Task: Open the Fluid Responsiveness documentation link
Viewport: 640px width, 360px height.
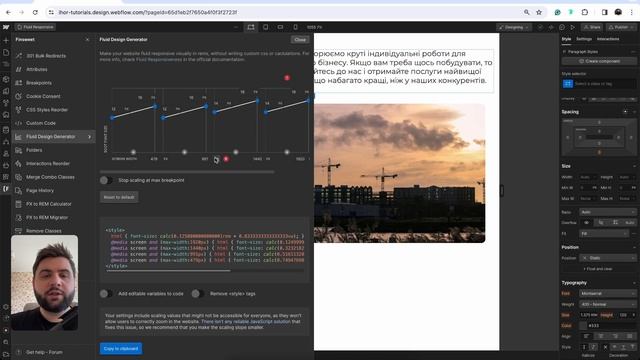Action: (159, 60)
